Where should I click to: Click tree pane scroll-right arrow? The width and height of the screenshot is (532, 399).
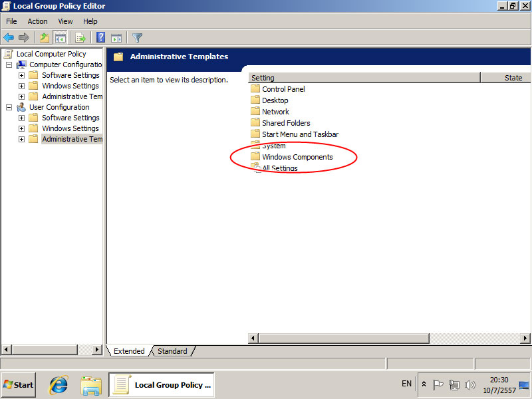[96, 349]
